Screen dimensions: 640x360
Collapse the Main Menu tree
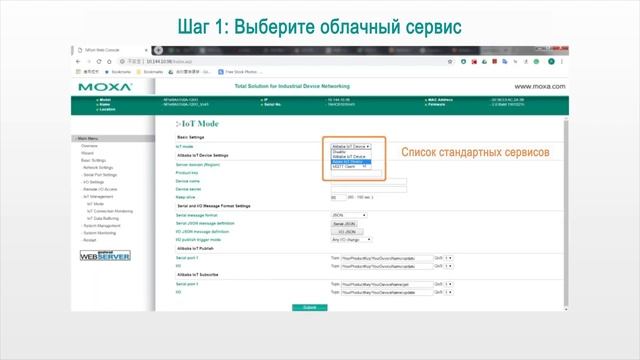click(x=87, y=139)
